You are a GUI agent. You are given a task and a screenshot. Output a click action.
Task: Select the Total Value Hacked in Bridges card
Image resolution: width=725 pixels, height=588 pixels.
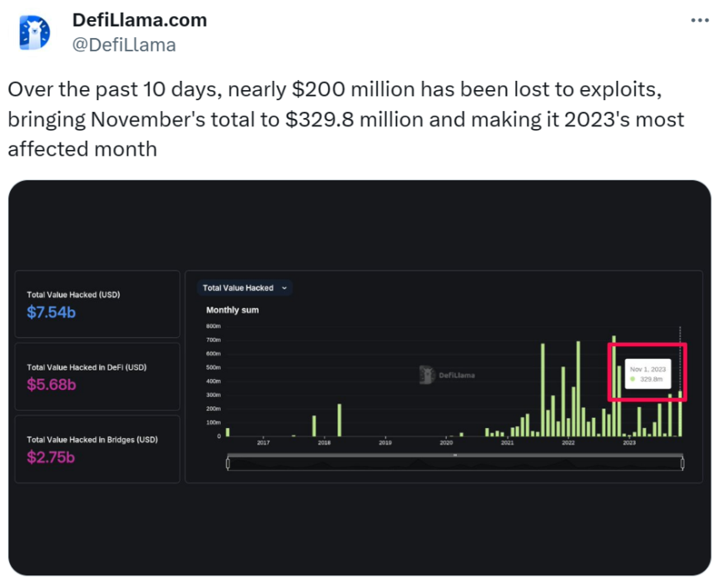(98, 449)
